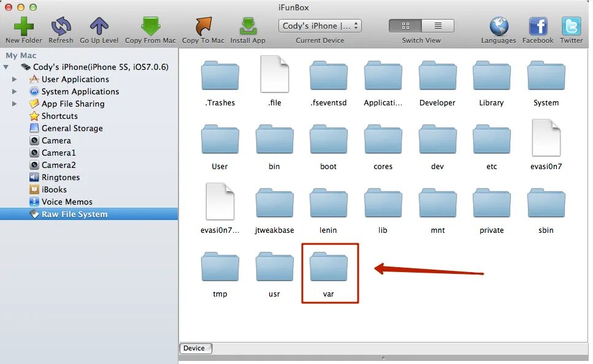Switch to icon grid view
Viewport: 593px width, 364px height.
[x=405, y=26]
